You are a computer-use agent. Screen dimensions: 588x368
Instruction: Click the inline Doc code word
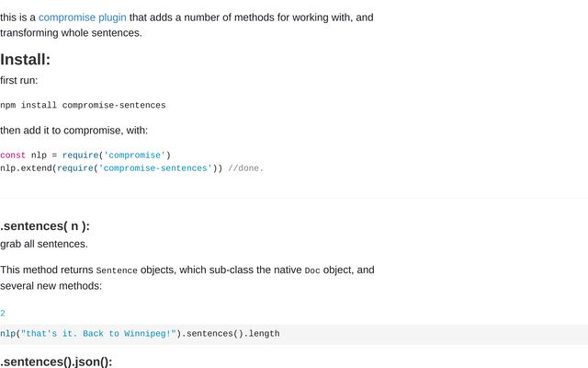pos(312,270)
